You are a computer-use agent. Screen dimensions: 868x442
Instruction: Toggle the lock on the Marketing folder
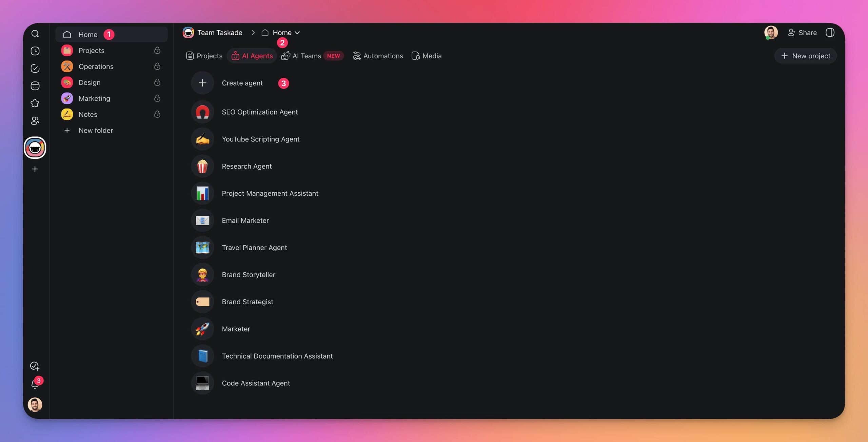tap(157, 98)
